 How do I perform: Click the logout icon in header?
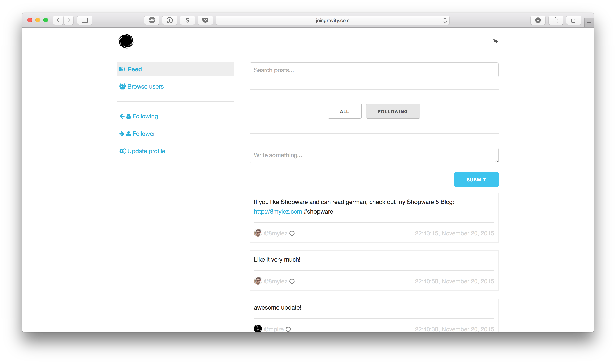coord(495,41)
